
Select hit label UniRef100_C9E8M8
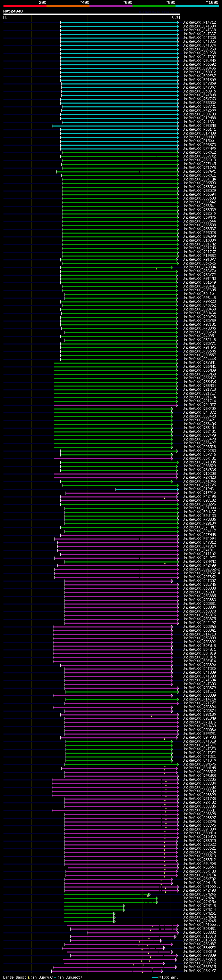199,125
